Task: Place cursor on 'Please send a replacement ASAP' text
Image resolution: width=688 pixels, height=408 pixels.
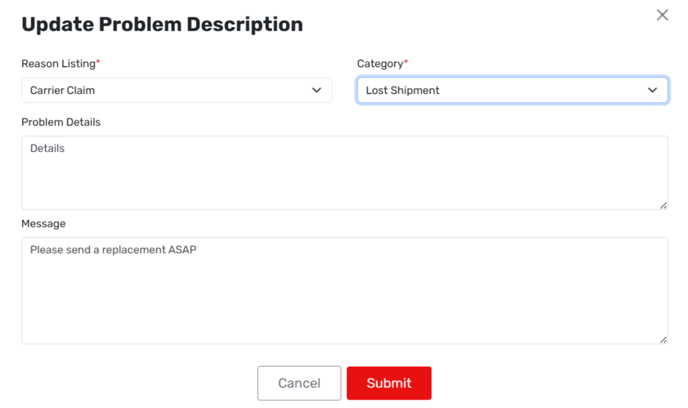Action: coord(113,250)
